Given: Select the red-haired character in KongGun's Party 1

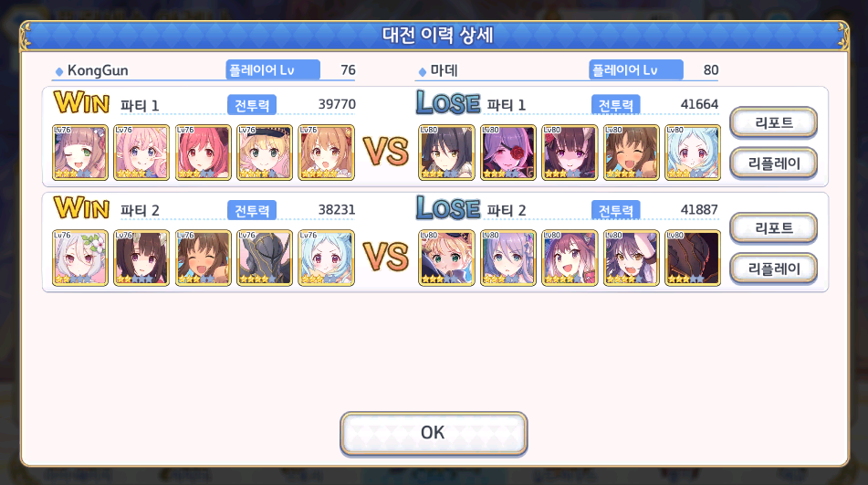Looking at the screenshot, I should [x=204, y=153].
